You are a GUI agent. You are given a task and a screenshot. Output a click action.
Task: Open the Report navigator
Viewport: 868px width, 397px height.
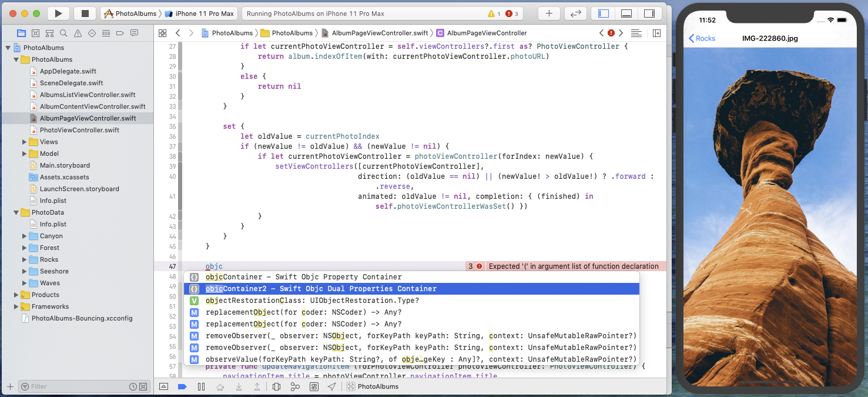click(x=134, y=33)
